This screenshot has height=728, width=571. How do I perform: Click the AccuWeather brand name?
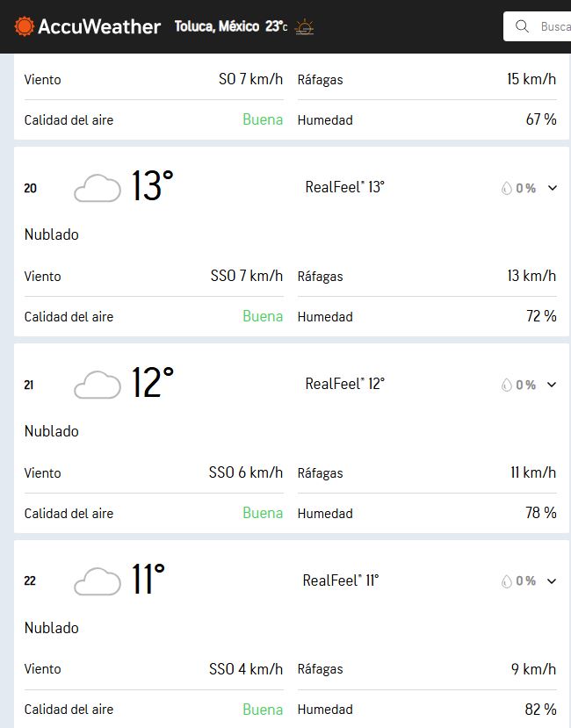coord(99,26)
